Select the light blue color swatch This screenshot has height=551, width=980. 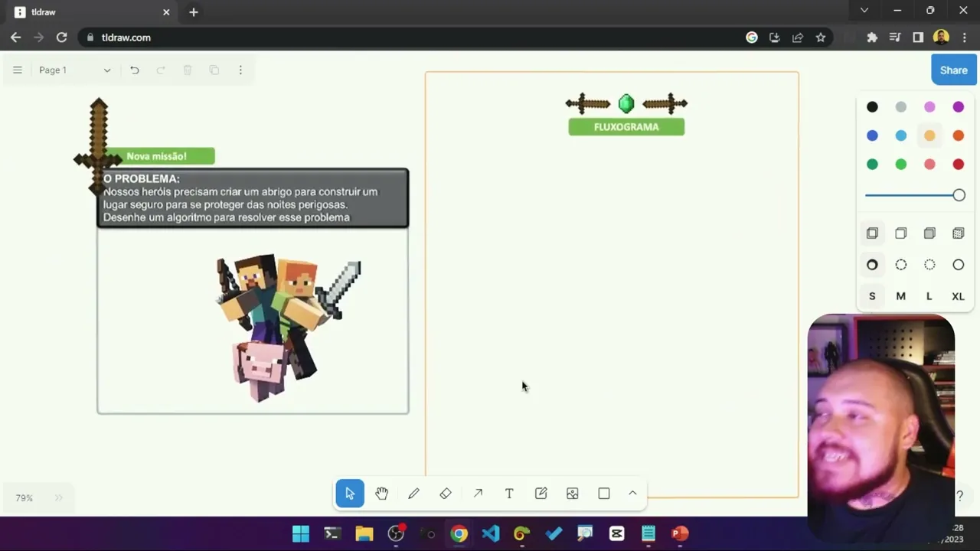tap(901, 135)
